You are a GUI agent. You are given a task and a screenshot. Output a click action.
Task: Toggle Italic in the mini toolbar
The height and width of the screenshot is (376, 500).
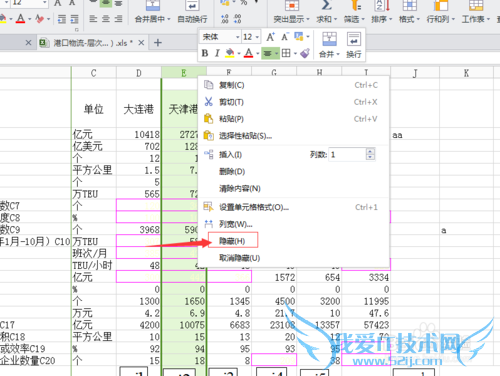pos(217,53)
